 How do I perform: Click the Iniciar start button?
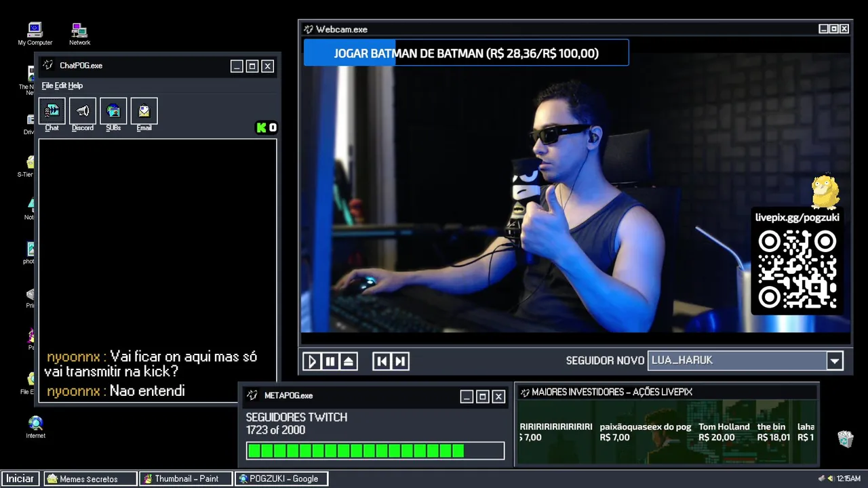[20, 479]
